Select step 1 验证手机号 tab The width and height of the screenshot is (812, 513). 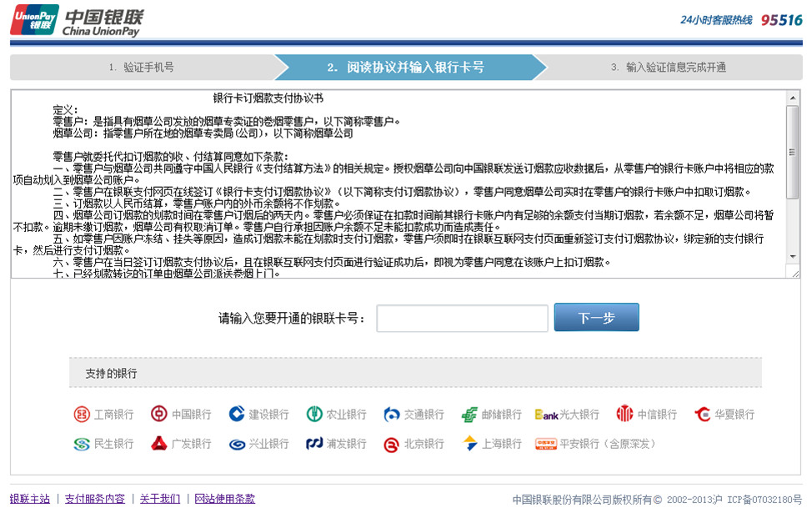coord(142,68)
